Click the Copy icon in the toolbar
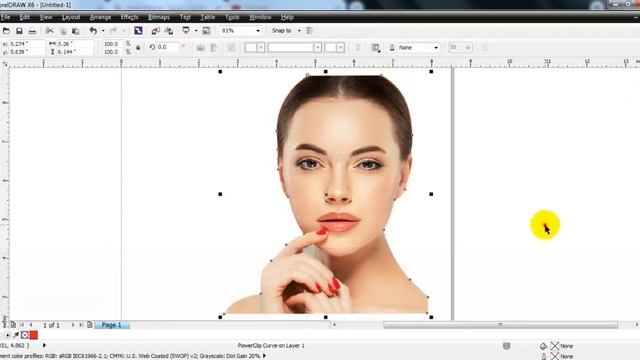This screenshot has height=360, width=640. tap(63, 31)
